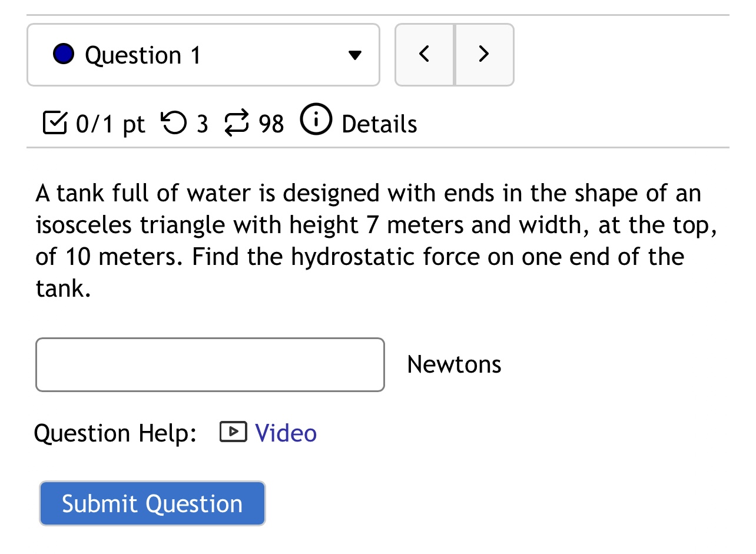
Task: Click the regrade arrows icon next to 98
Action: (x=235, y=122)
